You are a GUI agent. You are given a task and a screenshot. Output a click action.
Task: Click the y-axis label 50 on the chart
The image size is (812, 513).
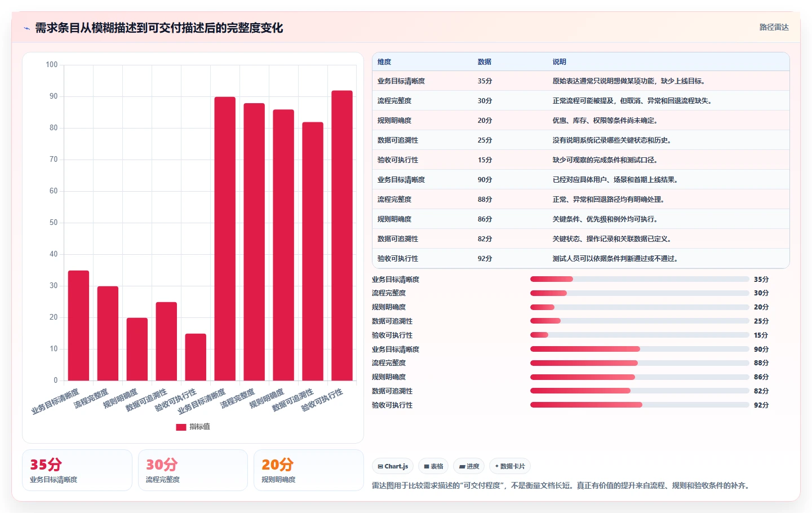[x=54, y=223]
